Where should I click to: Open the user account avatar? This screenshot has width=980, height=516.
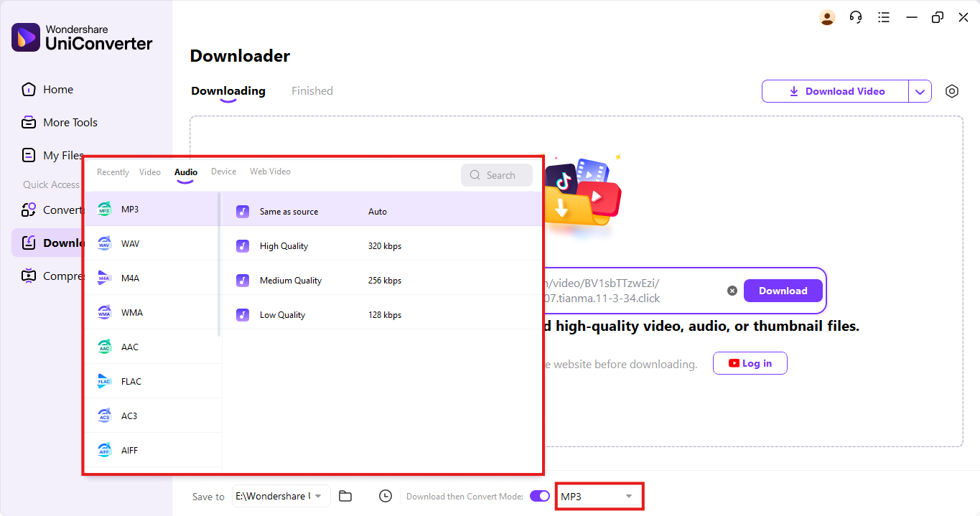(827, 17)
